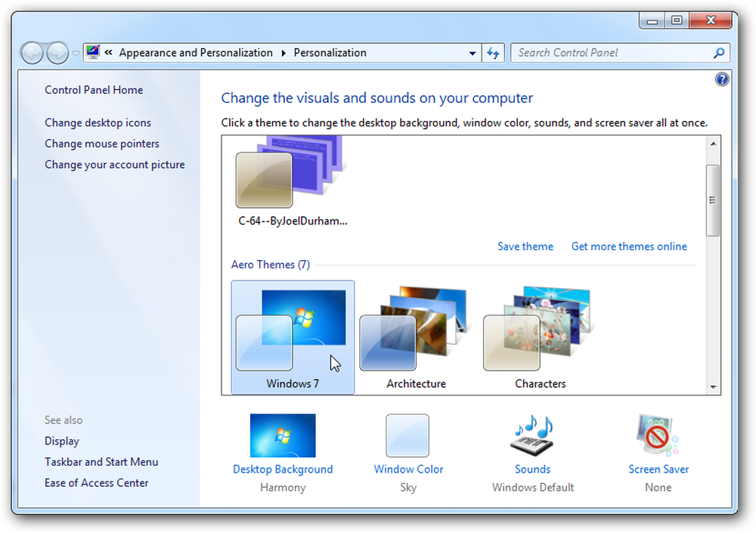This screenshot has height=533, width=756.
Task: Open the address bar history dropdown arrow
Action: click(472, 53)
